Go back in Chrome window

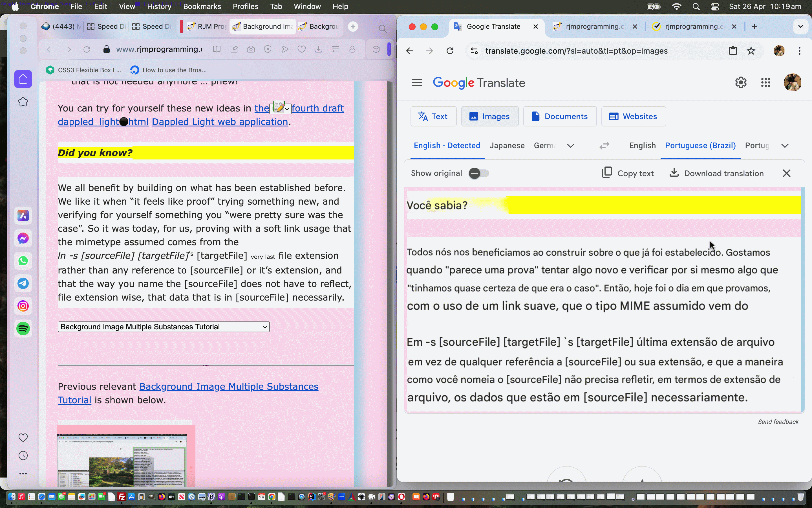409,51
